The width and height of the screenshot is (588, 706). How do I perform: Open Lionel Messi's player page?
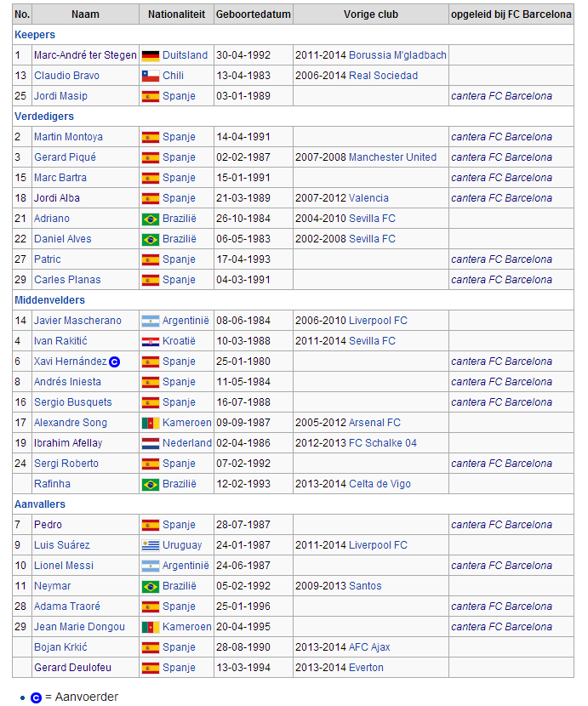click(x=64, y=566)
